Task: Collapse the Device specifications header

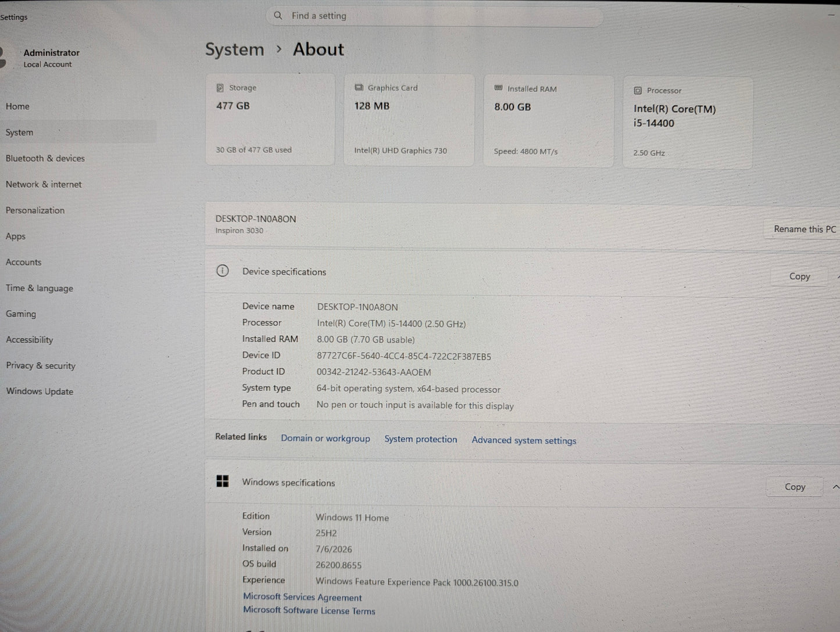Action: [523, 273]
